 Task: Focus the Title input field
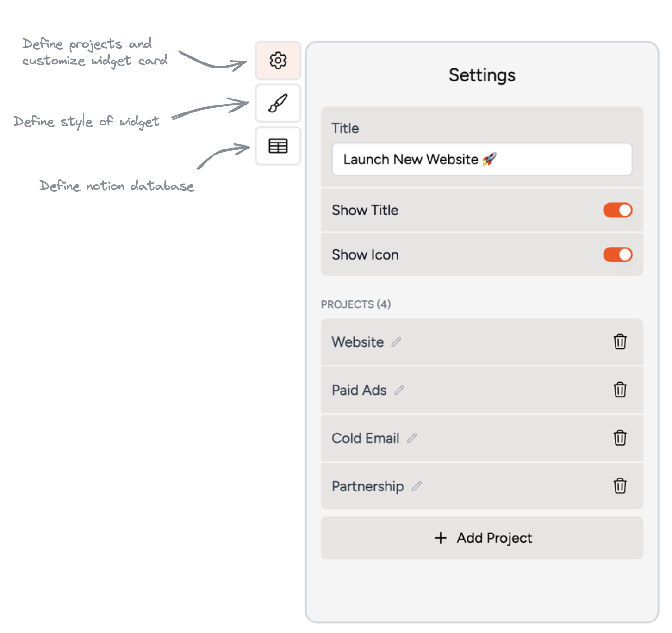tap(482, 159)
